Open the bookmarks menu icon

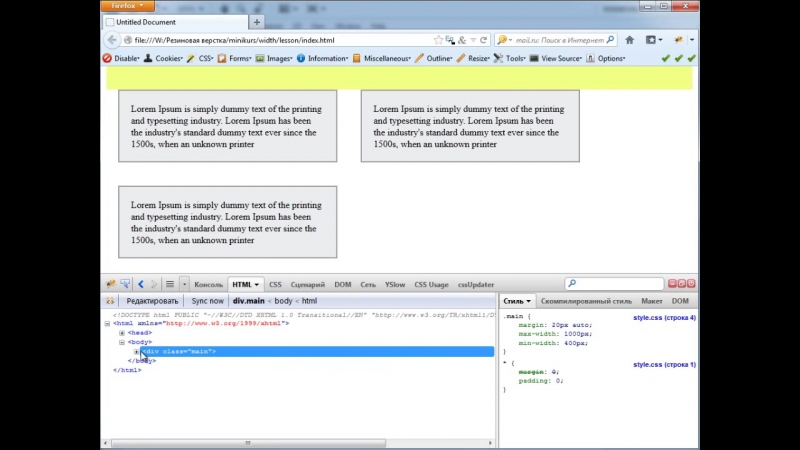pos(654,40)
